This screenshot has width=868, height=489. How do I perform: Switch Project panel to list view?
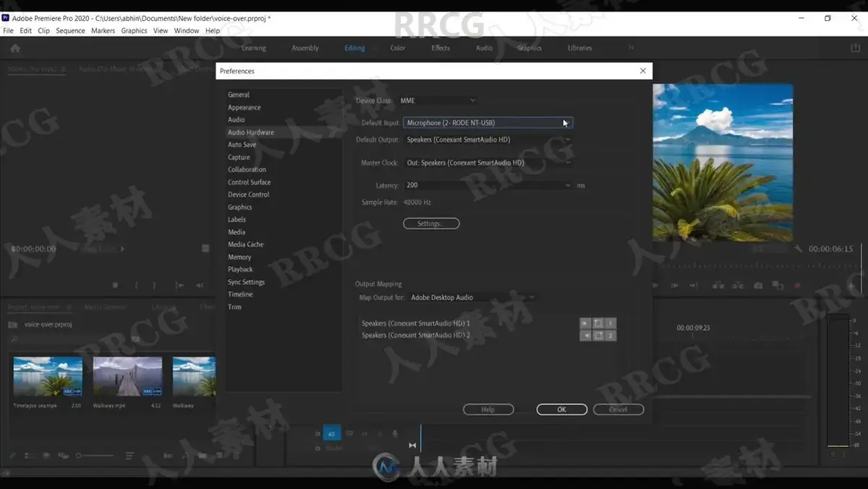[x=29, y=456]
